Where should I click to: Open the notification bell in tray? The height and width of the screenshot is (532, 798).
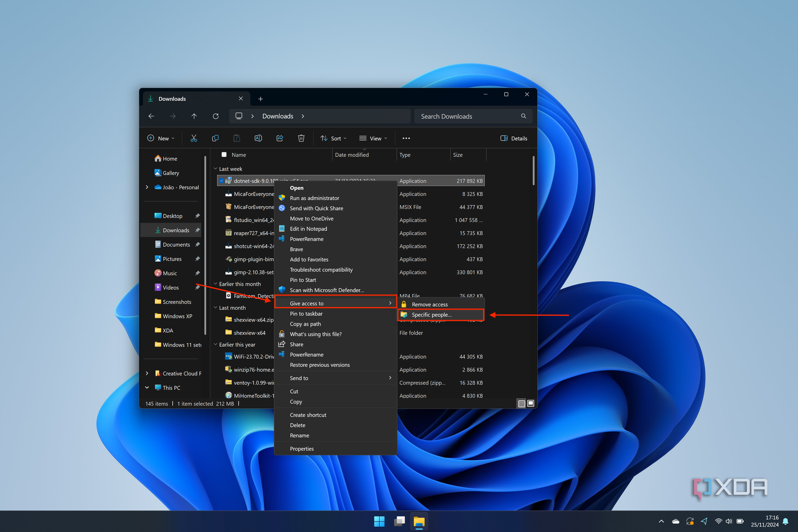tap(786, 521)
